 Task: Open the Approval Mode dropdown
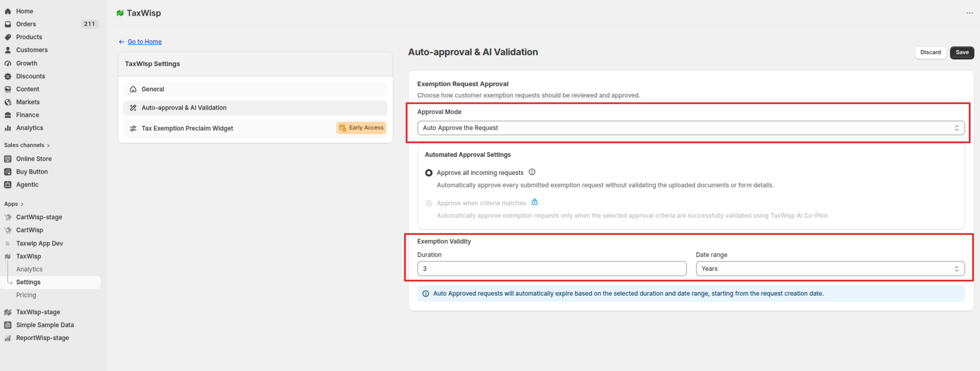(x=691, y=128)
